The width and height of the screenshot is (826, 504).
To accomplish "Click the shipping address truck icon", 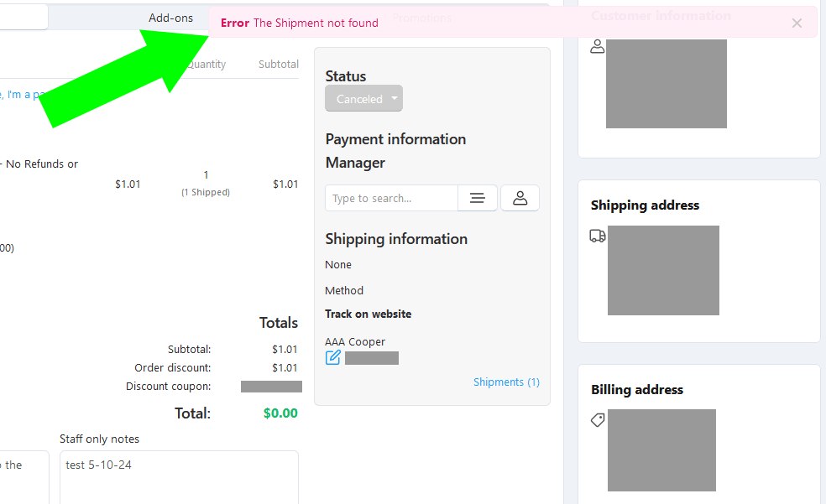I will point(598,236).
